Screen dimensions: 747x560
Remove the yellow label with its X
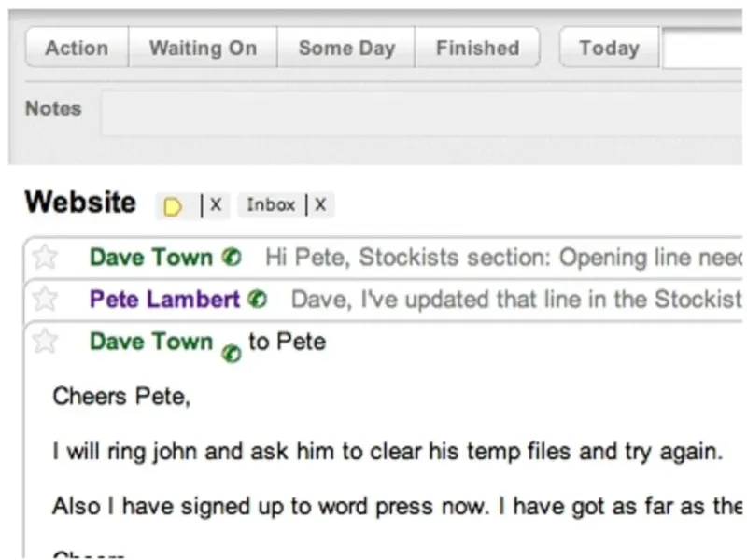pyautogui.click(x=215, y=205)
